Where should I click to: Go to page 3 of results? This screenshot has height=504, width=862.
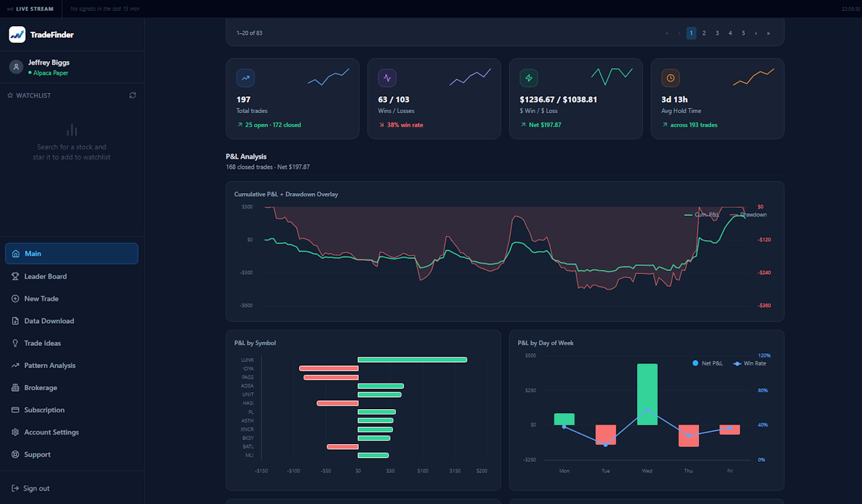click(x=717, y=33)
